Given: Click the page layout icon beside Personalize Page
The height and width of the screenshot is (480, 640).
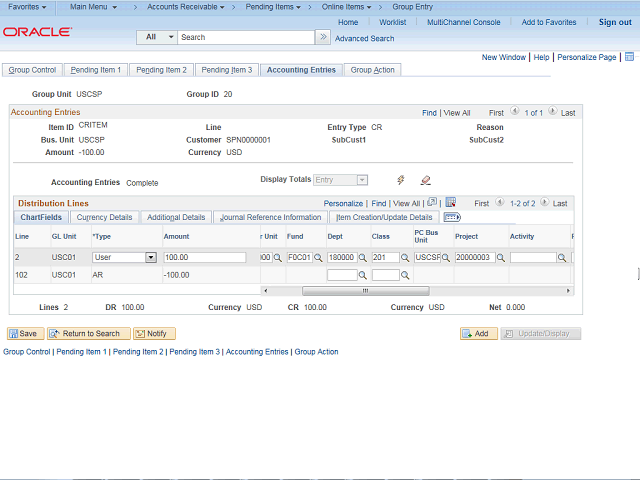Looking at the screenshot, I should point(629,57).
